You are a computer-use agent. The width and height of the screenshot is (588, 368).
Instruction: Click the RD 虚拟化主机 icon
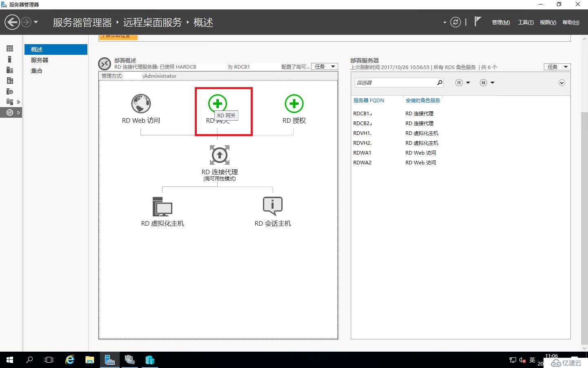[163, 206]
